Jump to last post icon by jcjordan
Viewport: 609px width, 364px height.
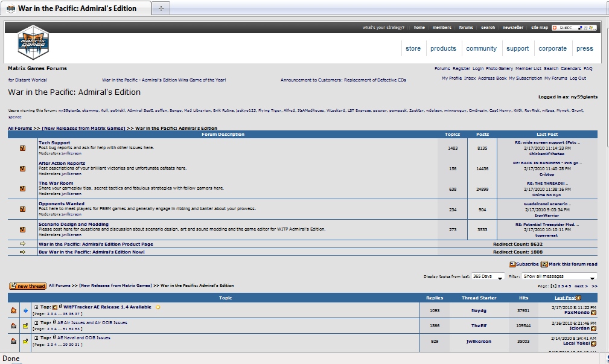[593, 328]
